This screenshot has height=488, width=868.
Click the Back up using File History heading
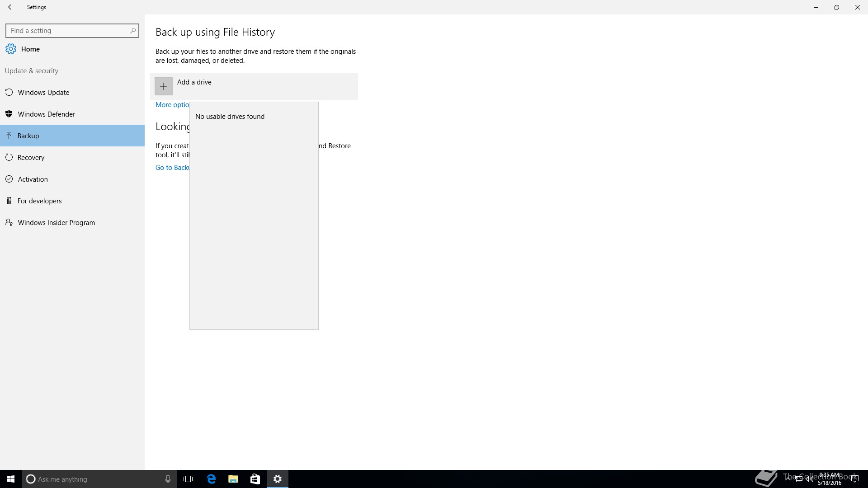pos(215,32)
